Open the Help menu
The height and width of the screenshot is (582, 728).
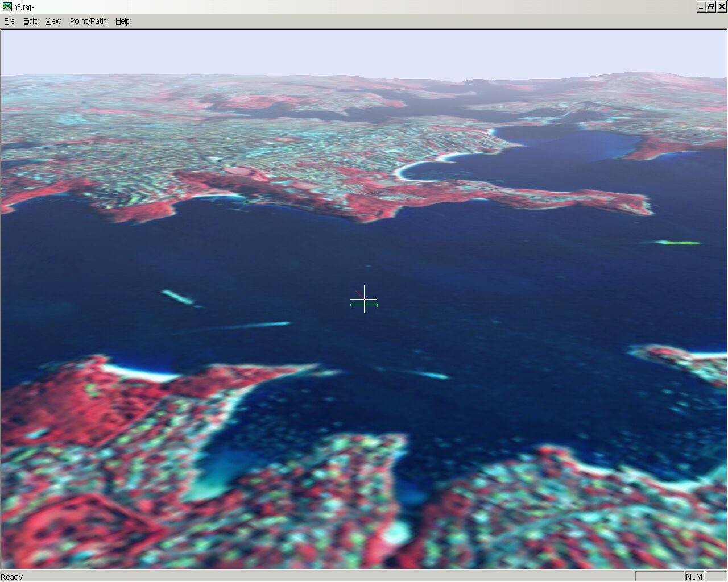pyautogui.click(x=123, y=21)
